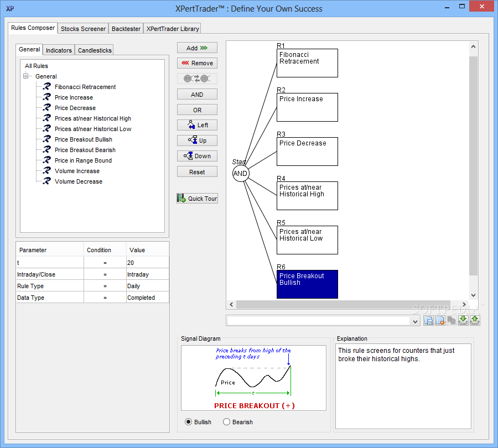The image size is (498, 448).
Task: Click the Signal Diagram price breakout image
Action: (x=253, y=378)
